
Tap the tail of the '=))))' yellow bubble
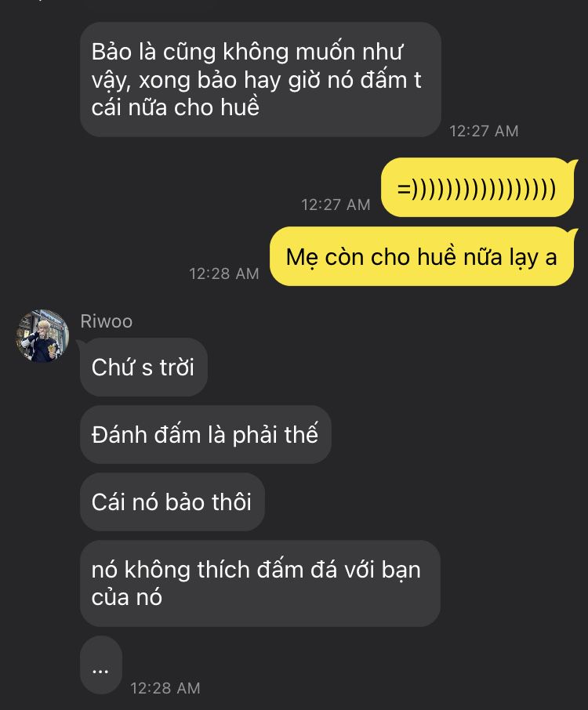(x=575, y=164)
